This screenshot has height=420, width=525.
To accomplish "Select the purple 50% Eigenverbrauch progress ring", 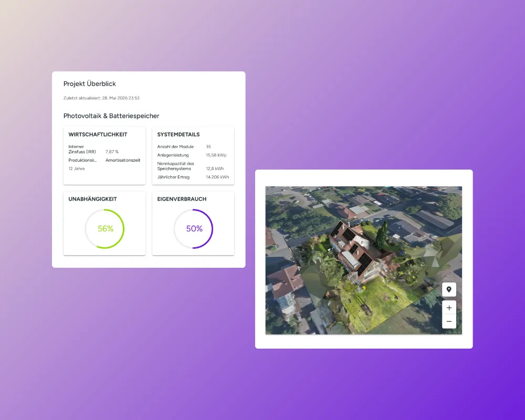I will tap(194, 229).
